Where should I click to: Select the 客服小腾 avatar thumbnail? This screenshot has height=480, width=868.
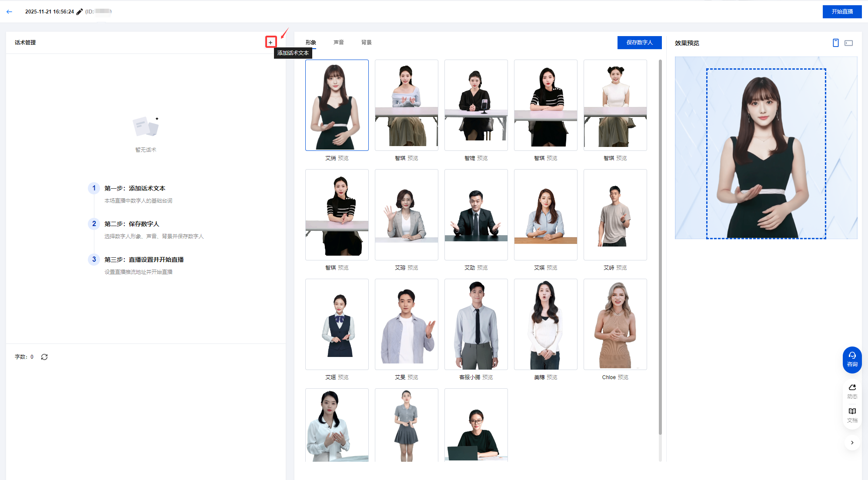pos(476,324)
